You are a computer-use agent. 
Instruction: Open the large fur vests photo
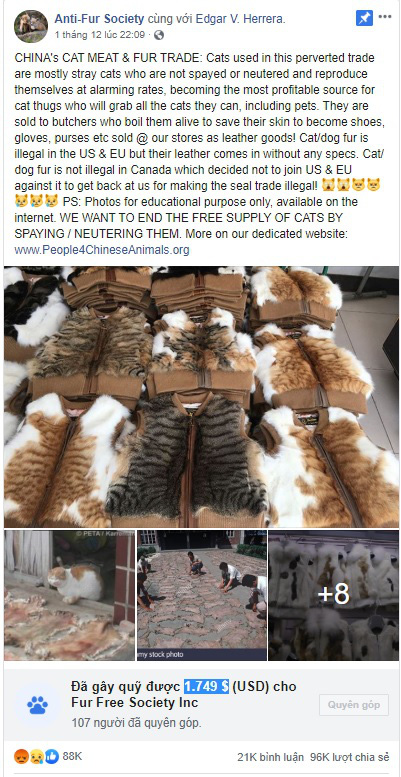201,396
